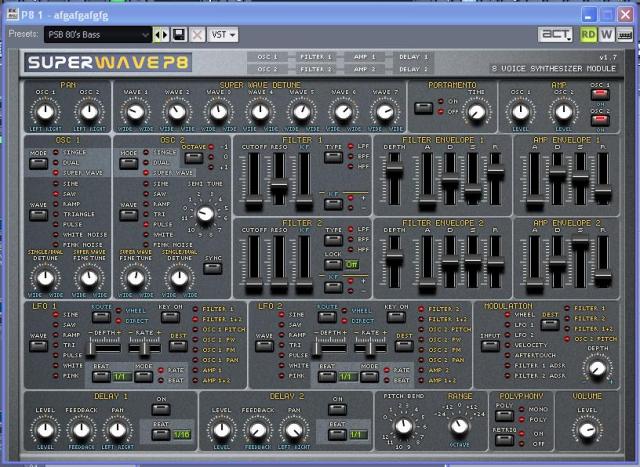The image size is (640, 467).
Task: Select the OSC 2 section tab
Action: (268, 69)
